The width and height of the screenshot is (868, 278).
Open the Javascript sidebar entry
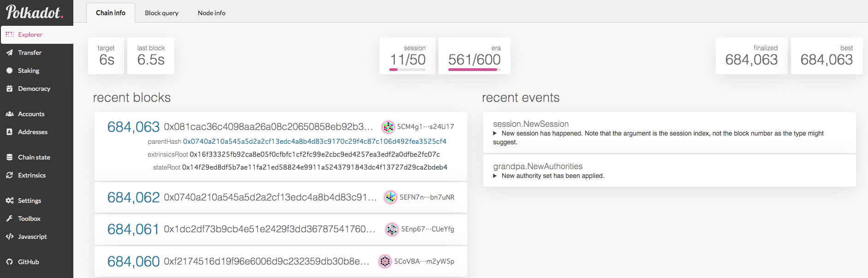(x=37, y=237)
